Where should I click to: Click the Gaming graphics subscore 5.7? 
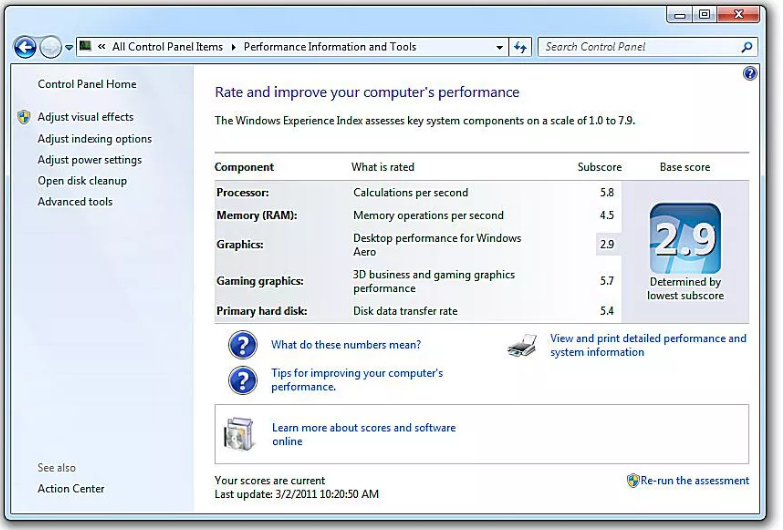pos(607,281)
